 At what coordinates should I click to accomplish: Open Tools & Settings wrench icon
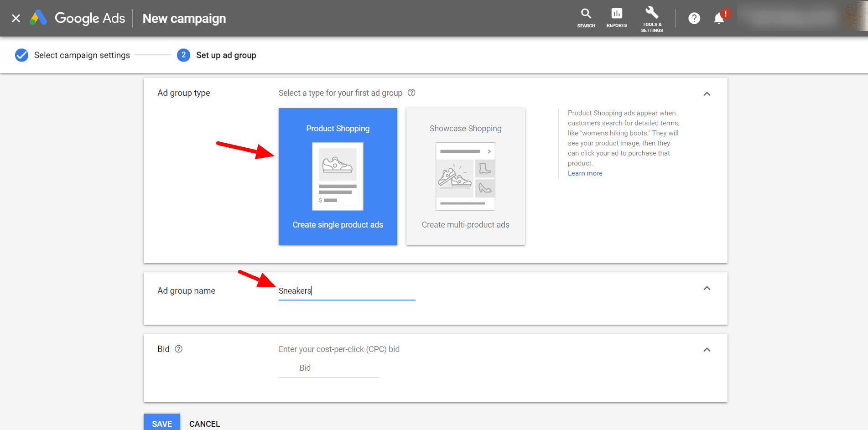point(652,19)
